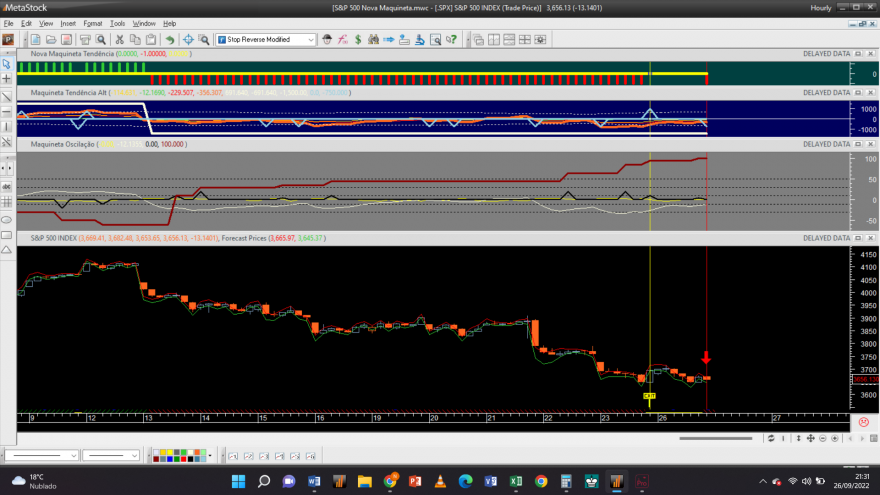The height and width of the screenshot is (495, 880).
Task: Select the horizontal line tool
Action: pos(7,112)
